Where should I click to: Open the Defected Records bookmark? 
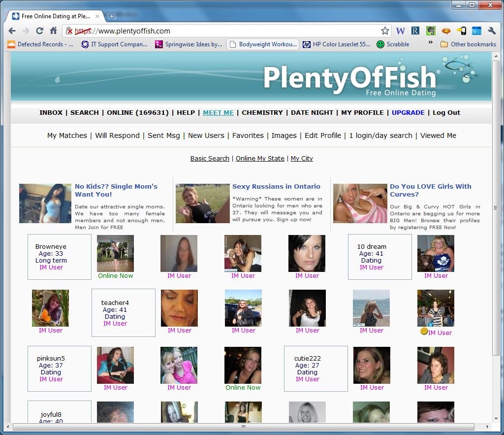(40, 44)
